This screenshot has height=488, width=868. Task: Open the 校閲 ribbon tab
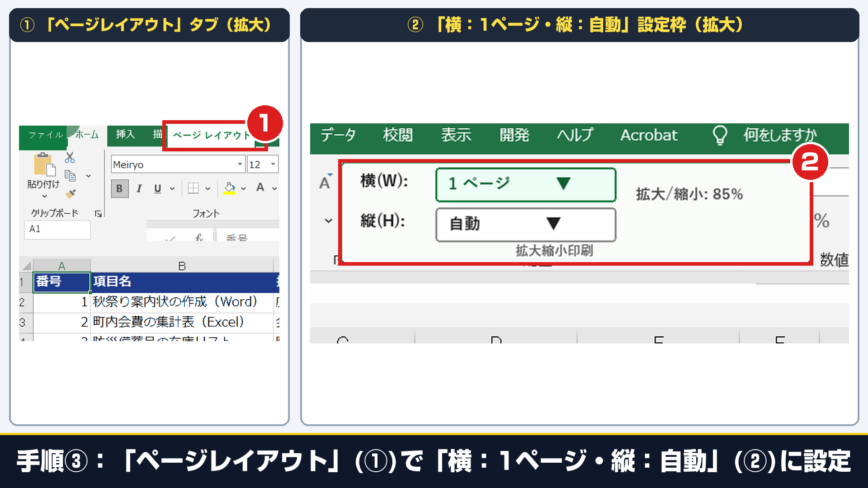pos(398,135)
